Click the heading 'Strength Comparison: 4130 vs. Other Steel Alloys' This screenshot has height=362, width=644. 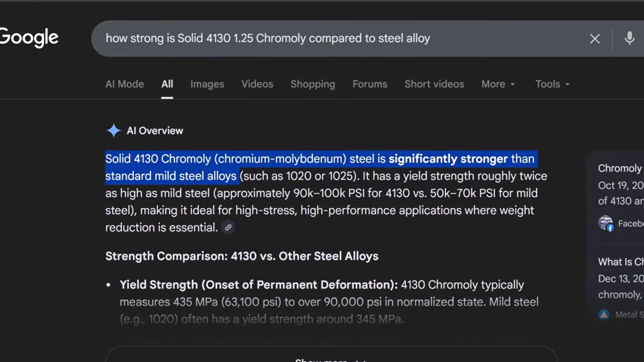tap(242, 256)
